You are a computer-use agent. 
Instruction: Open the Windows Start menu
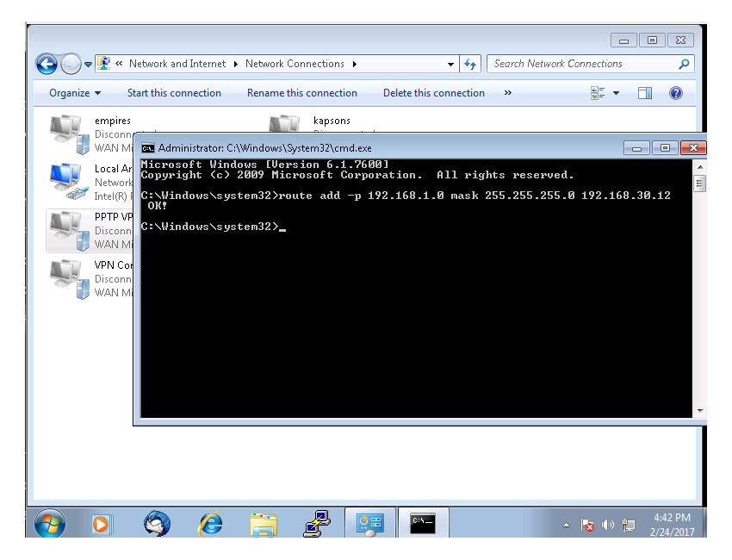pyautogui.click(x=49, y=523)
